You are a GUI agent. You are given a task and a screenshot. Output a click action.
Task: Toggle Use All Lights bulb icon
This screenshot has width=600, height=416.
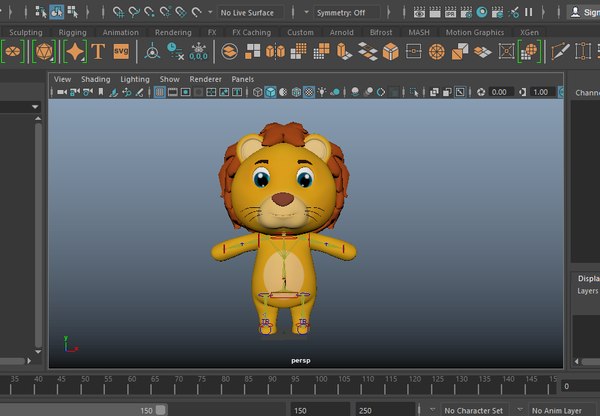(322, 92)
